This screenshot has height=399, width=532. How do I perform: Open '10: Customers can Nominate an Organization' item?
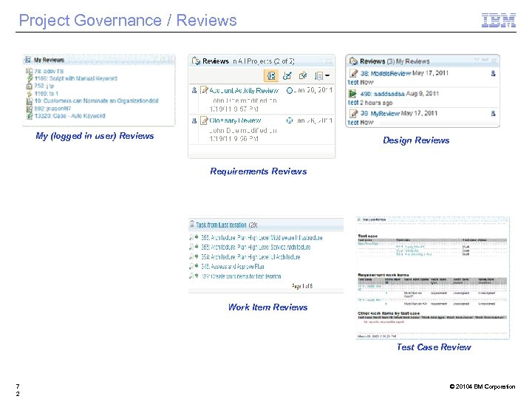point(96,100)
